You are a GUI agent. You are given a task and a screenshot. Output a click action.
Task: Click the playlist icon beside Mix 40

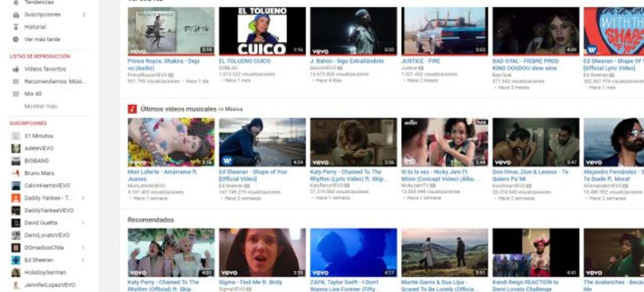point(16,94)
